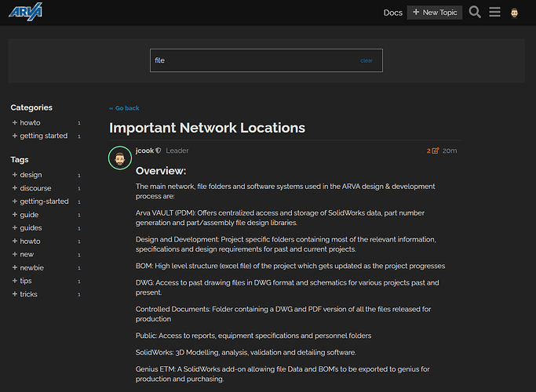
Task: Open the user avatar in header
Action: (x=515, y=13)
